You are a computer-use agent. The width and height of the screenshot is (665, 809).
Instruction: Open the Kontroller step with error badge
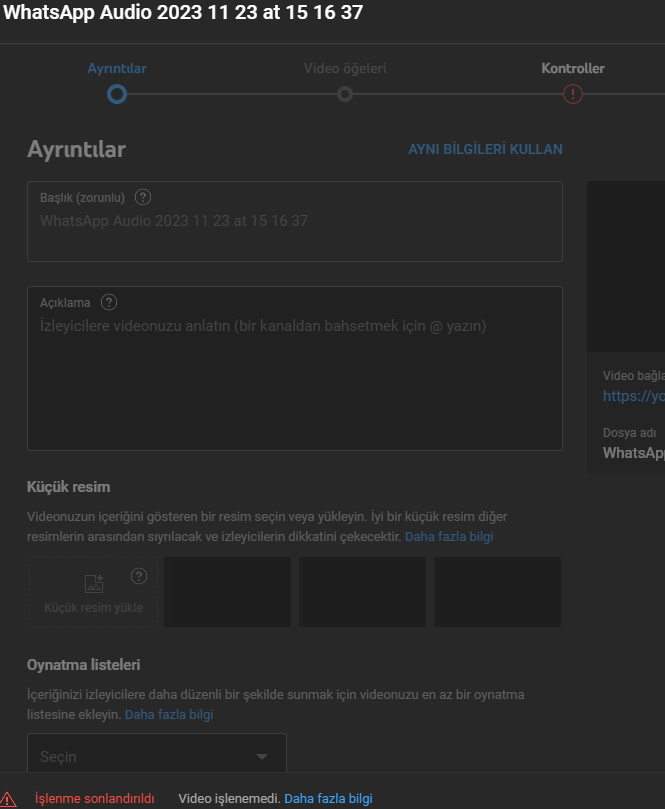573,69
